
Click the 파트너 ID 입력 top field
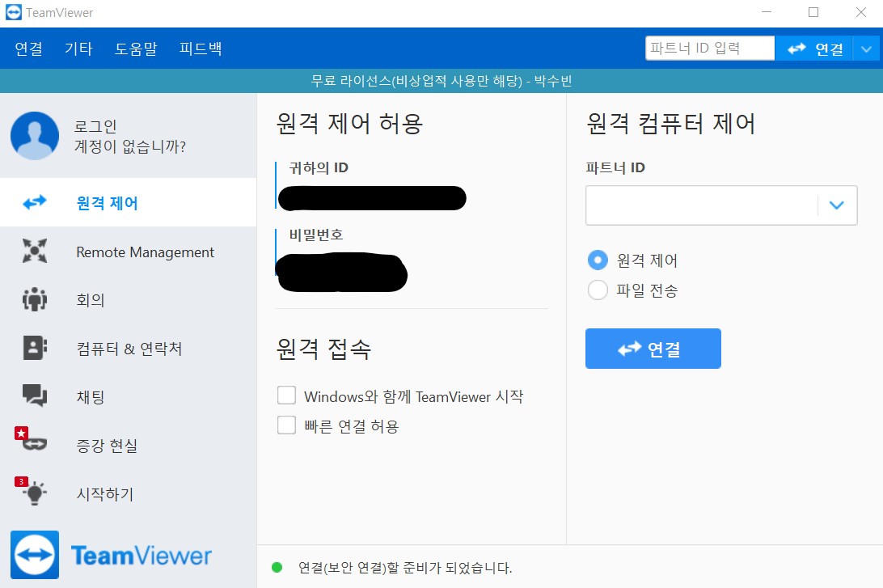(x=710, y=49)
